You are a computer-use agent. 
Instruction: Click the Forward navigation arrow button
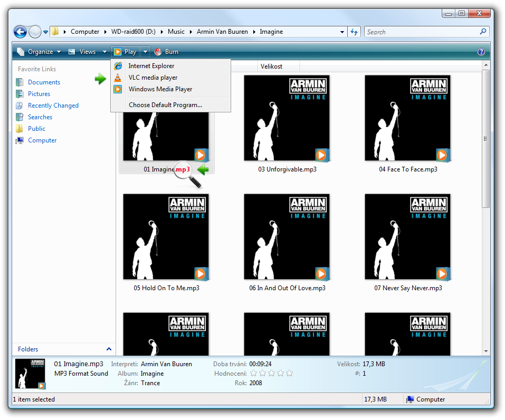pos(35,32)
